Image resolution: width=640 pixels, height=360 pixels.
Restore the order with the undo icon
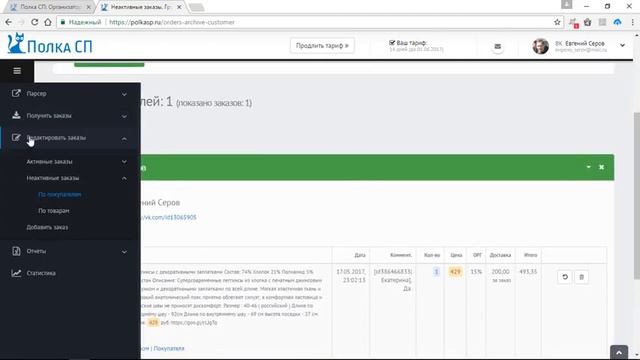click(x=565, y=277)
